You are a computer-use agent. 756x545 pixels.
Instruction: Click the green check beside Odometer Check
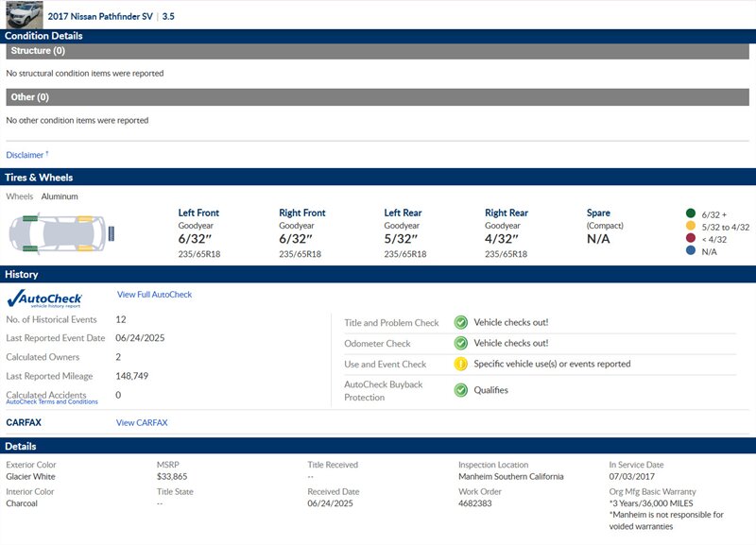(461, 343)
